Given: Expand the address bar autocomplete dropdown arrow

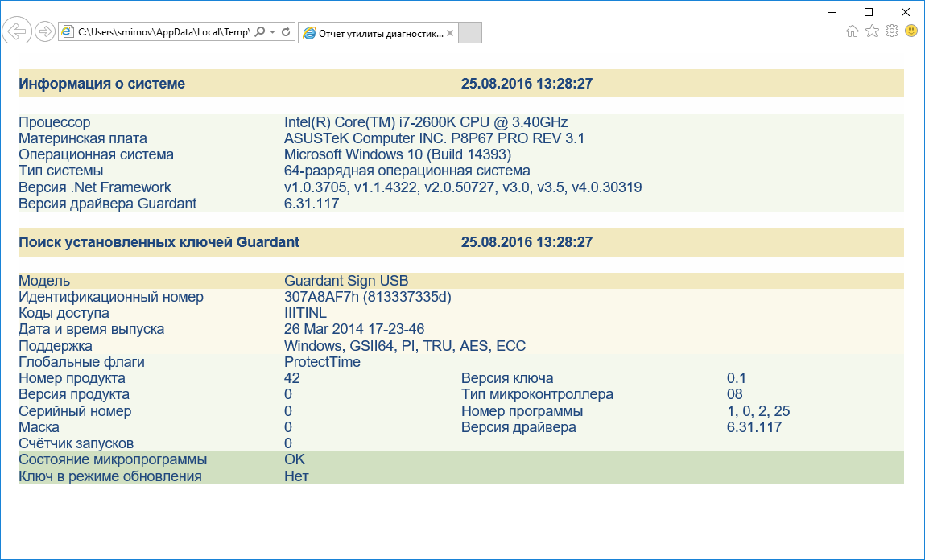Looking at the screenshot, I should [x=273, y=32].
